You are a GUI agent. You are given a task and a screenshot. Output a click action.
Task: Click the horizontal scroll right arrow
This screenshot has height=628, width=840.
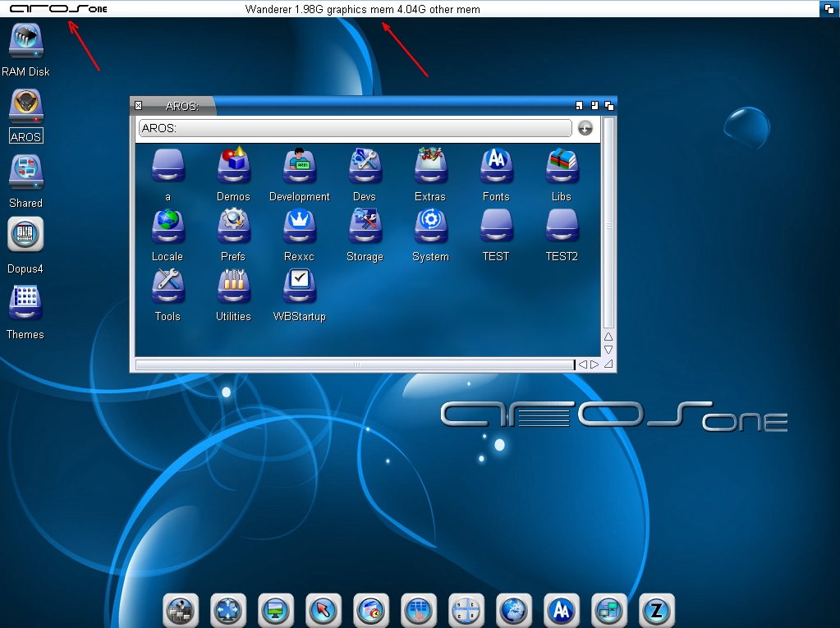point(594,364)
